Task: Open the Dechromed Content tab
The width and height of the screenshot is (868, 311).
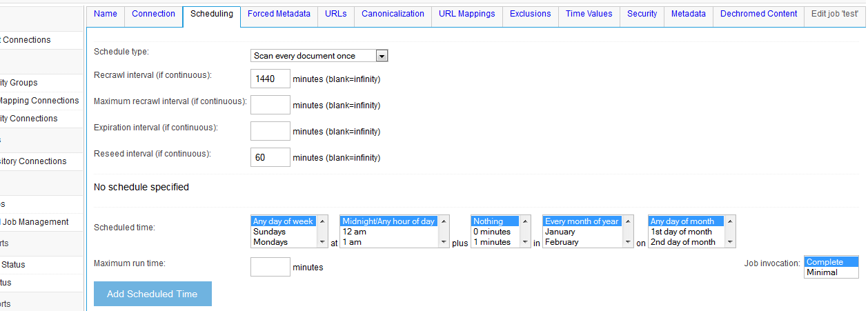Action: [x=758, y=14]
